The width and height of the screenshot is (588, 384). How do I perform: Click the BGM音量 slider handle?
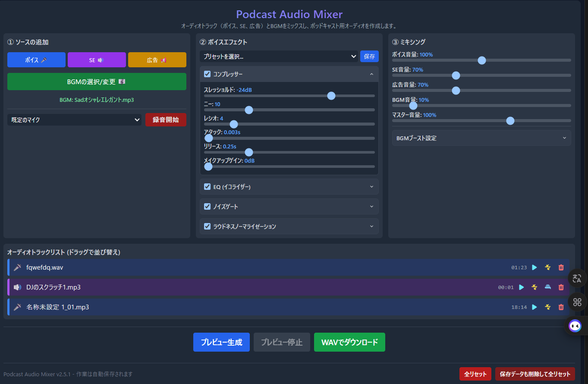point(413,106)
